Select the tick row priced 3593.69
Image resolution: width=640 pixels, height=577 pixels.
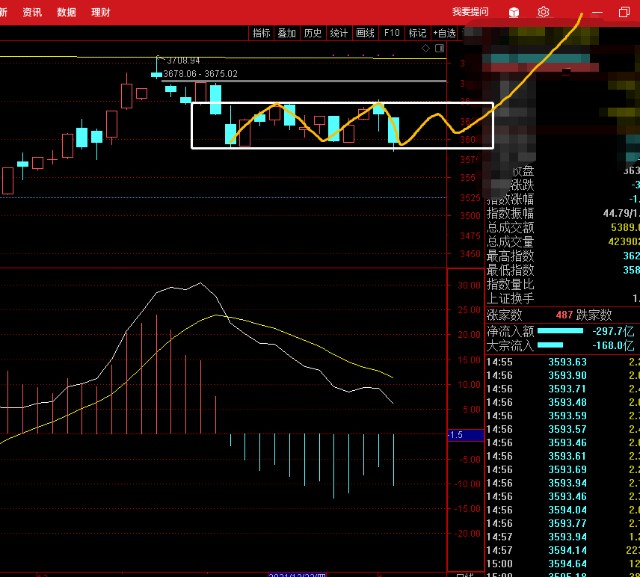(563, 470)
